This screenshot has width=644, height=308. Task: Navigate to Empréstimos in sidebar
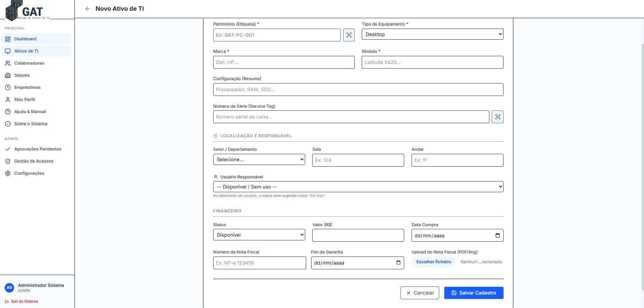(x=27, y=88)
